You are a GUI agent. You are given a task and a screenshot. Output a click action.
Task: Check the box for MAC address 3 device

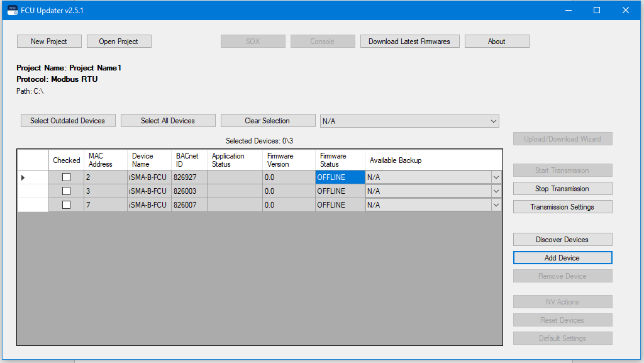pos(66,191)
